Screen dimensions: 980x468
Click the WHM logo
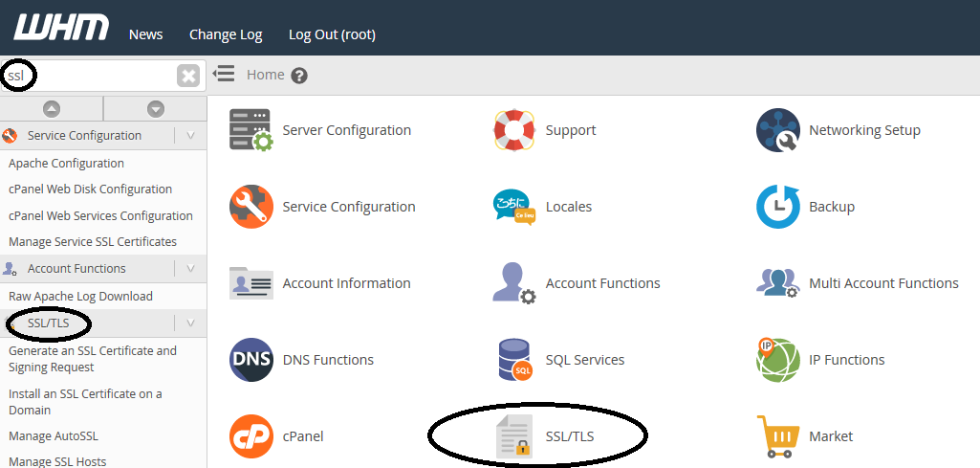click(x=61, y=28)
